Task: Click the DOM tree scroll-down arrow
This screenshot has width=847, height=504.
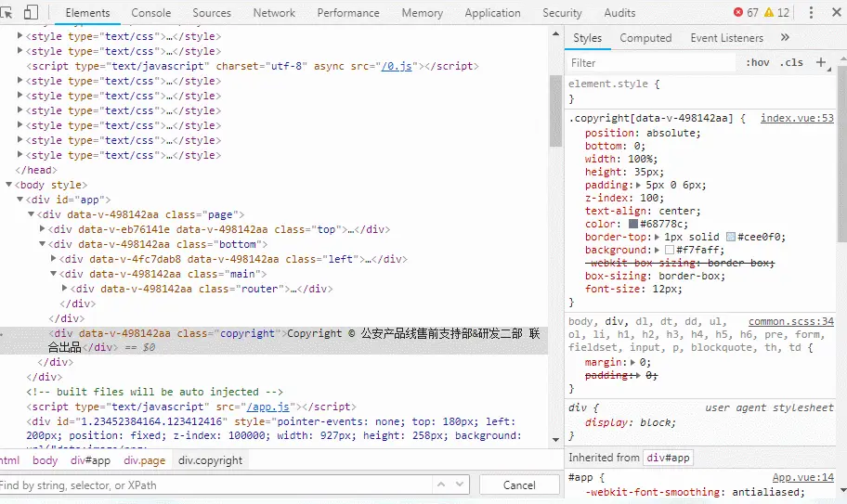Action: click(x=555, y=440)
